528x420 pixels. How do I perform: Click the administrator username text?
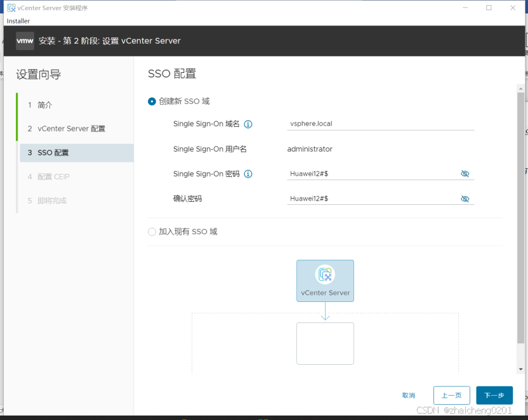(310, 149)
